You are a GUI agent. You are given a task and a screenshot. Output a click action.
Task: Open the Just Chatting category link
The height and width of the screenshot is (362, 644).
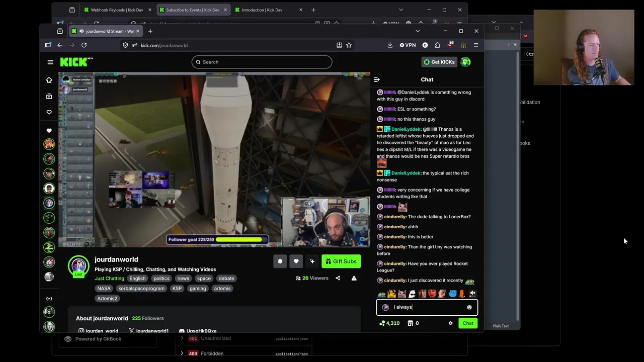[109, 279]
